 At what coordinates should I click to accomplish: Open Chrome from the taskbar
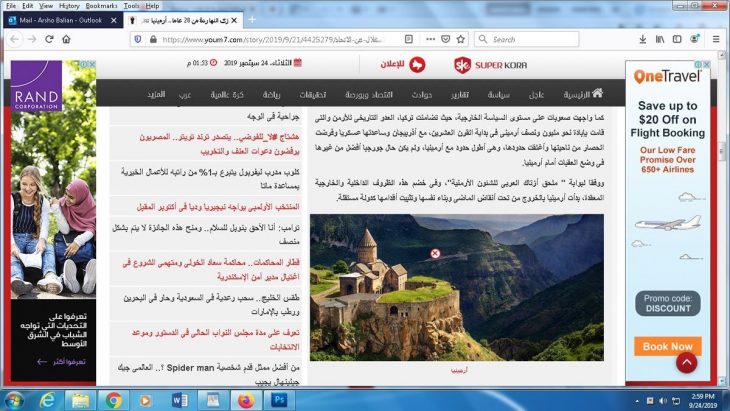coord(113,400)
